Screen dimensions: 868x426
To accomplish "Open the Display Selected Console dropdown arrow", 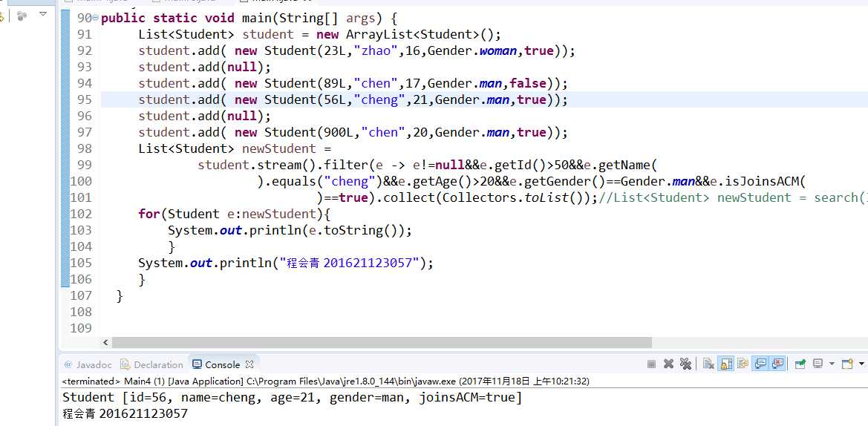I will coord(832,364).
